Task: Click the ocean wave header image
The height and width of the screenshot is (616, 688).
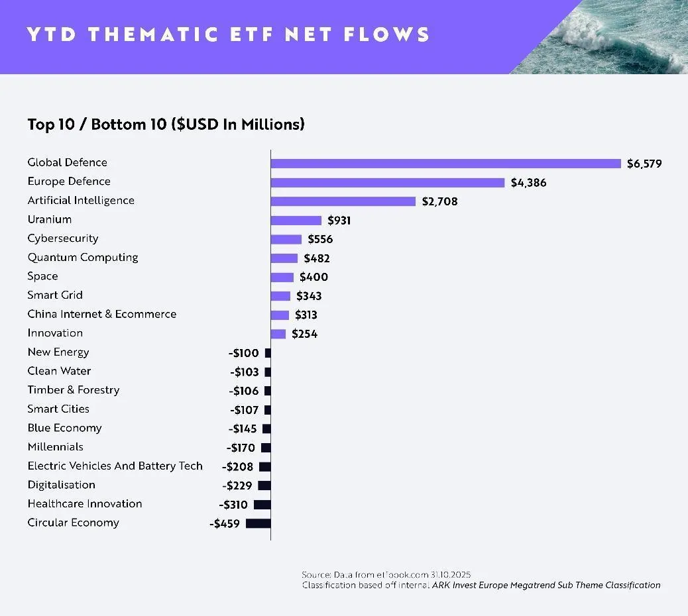Action: coord(599,37)
